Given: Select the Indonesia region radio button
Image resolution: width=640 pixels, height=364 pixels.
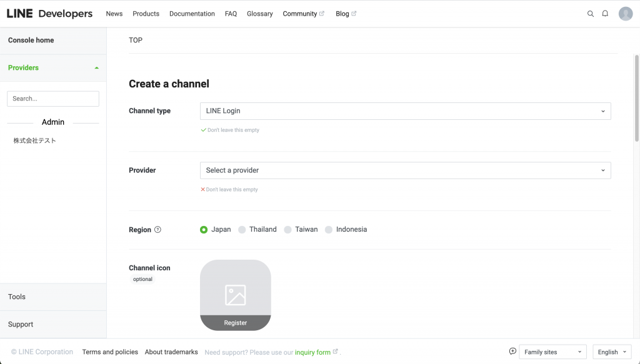Looking at the screenshot, I should 329,230.
